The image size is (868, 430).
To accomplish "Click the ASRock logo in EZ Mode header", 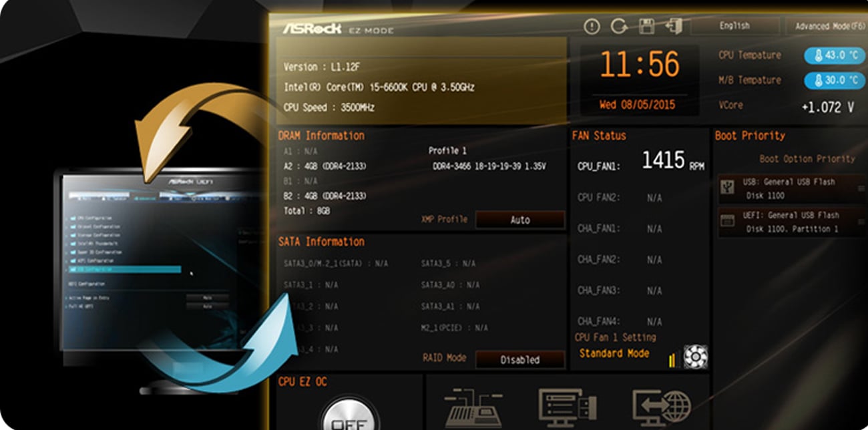I will 313,29.
